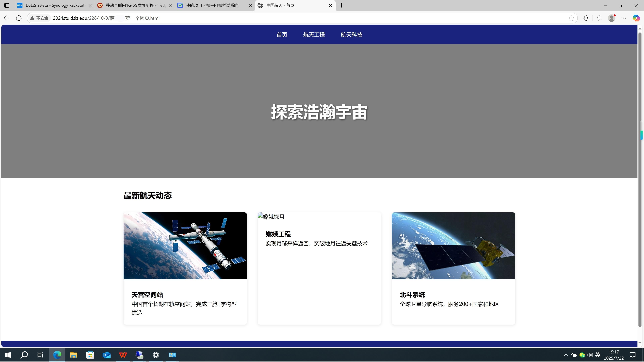Open the clock showing 19:17
This screenshot has width=644, height=362.
(x=613, y=355)
